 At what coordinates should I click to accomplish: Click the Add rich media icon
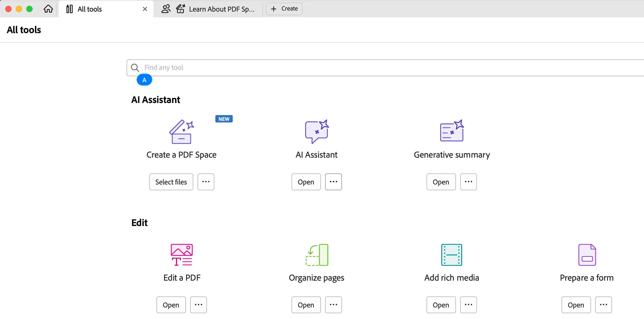click(452, 255)
